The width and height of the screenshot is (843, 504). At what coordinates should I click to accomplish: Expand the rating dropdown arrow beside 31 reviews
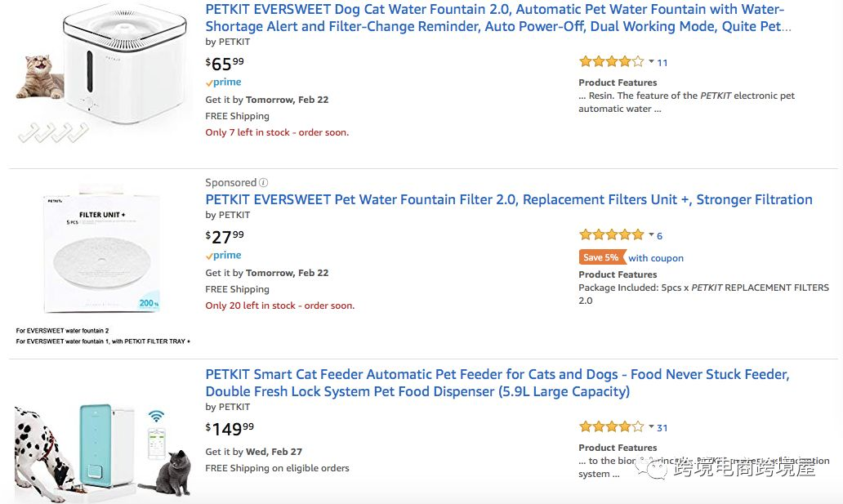point(651,427)
